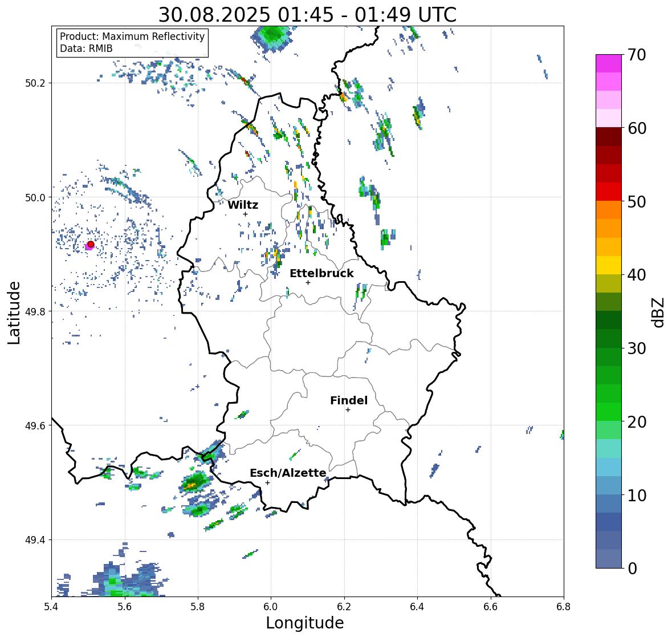Click 'Product: Maximum Reflectivity' text in legend box
Viewport: 672px width, 637px height.
[132, 36]
